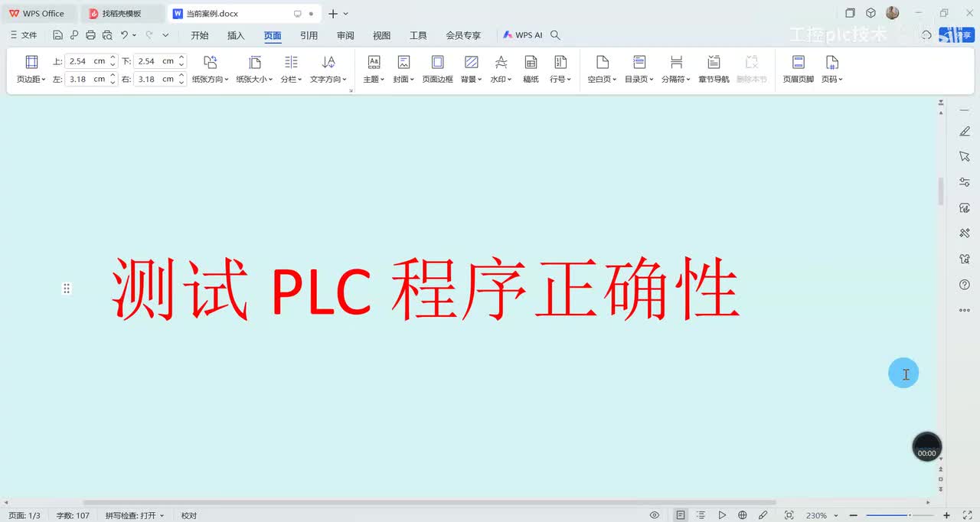
Task: Open WPS AI assistant
Action: coord(523,35)
